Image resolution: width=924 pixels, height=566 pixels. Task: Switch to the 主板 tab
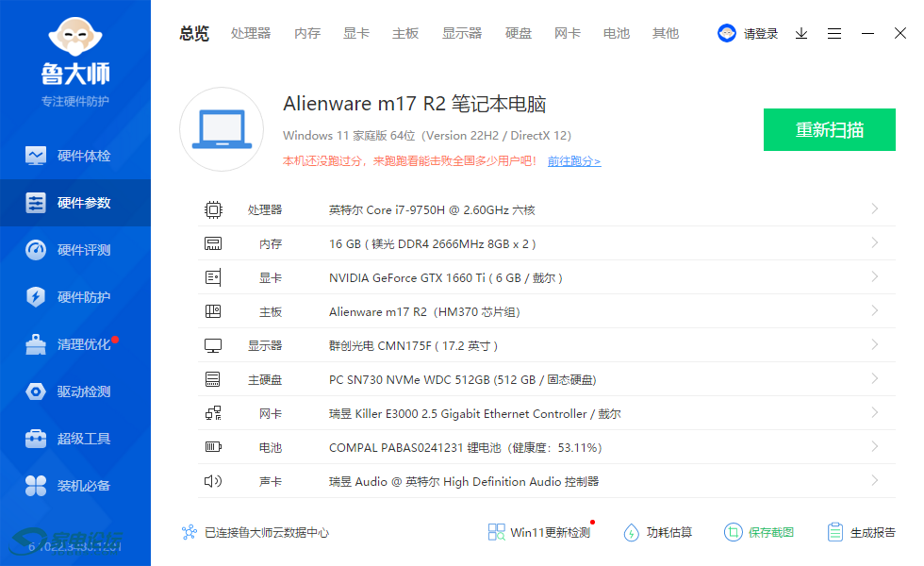coord(405,34)
